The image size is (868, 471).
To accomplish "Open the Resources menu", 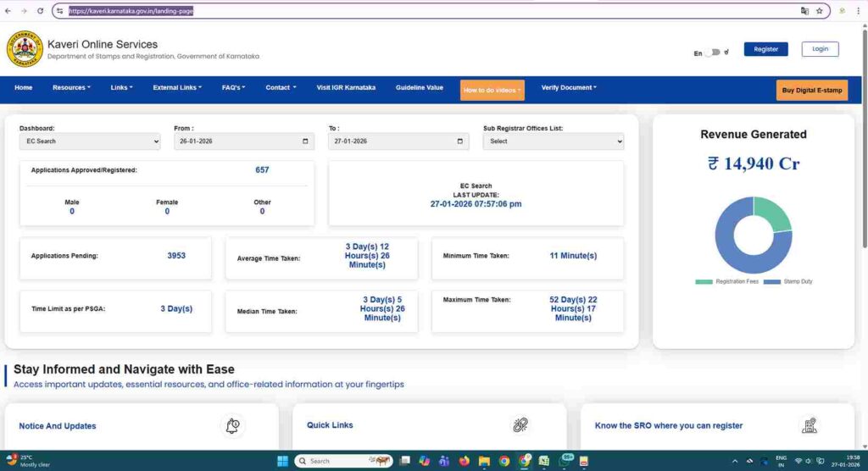I will [71, 87].
